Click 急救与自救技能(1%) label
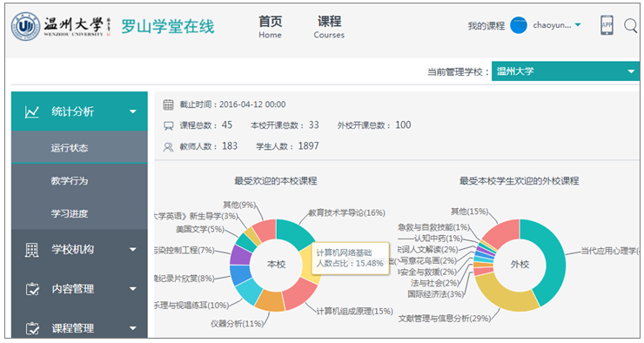The image size is (644, 343). point(433,227)
